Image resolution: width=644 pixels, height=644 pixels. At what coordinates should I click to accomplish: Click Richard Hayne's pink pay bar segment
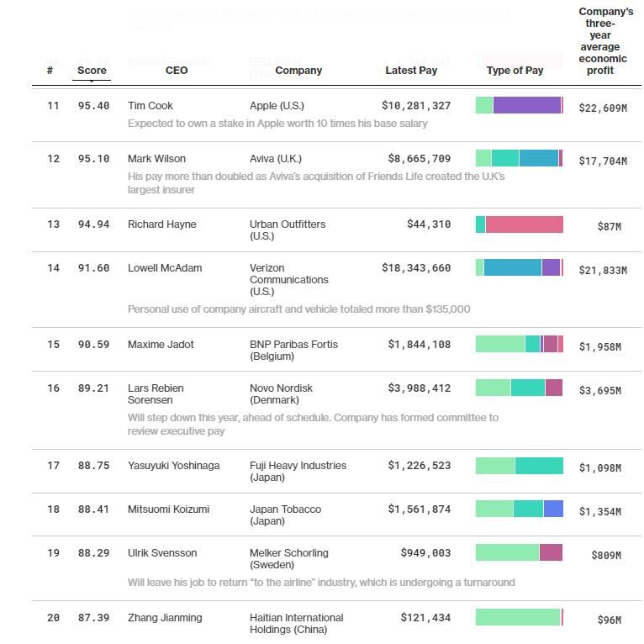click(524, 224)
